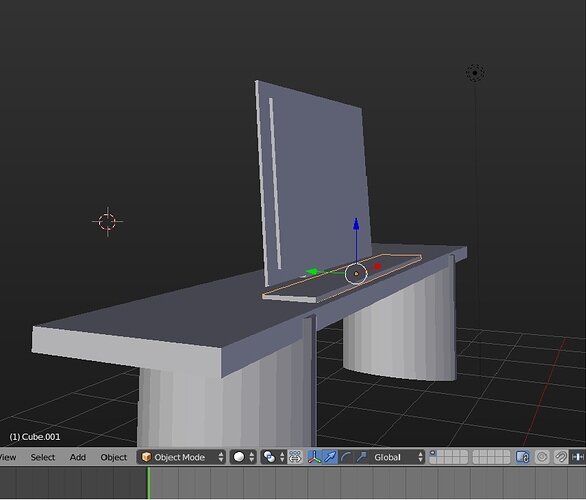Open the pivot point selector dropdown

(x=274, y=457)
